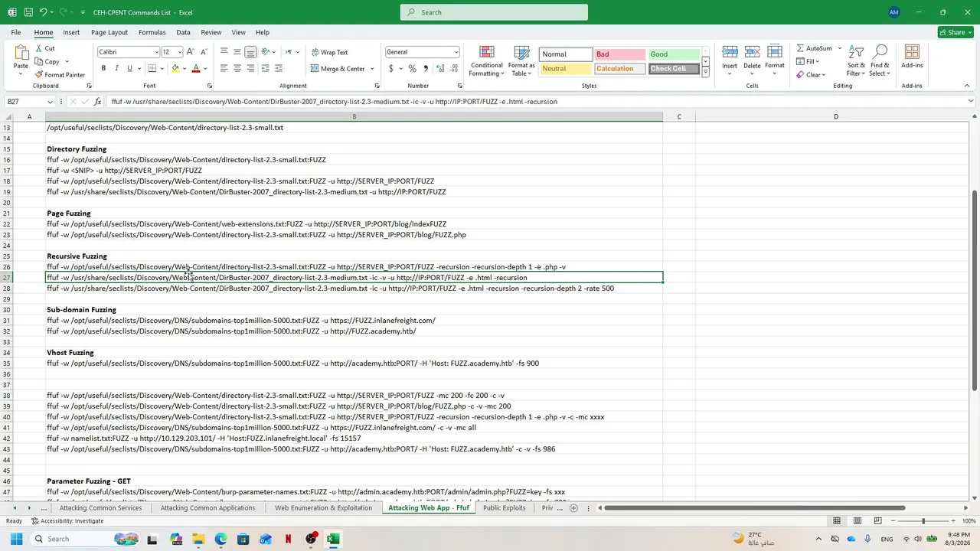980x551 pixels.
Task: Open the Windows Start menu
Action: (x=16, y=539)
